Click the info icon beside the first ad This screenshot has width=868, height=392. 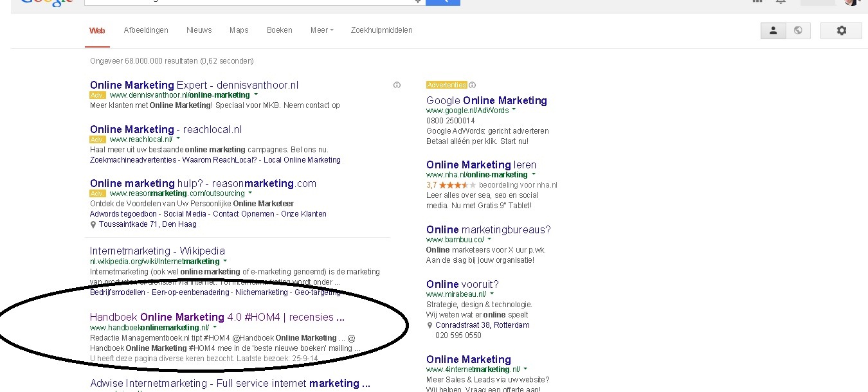pos(397,85)
